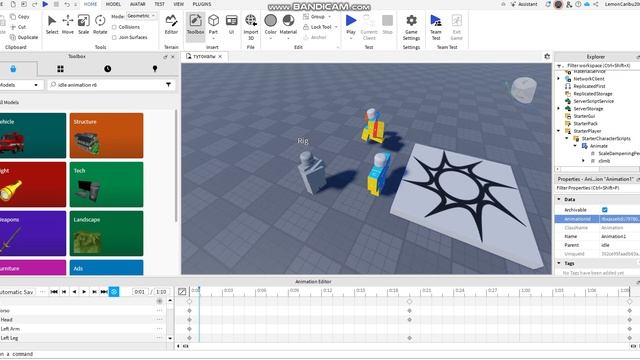Open the Toolbox Inventory grid tab

point(60,69)
